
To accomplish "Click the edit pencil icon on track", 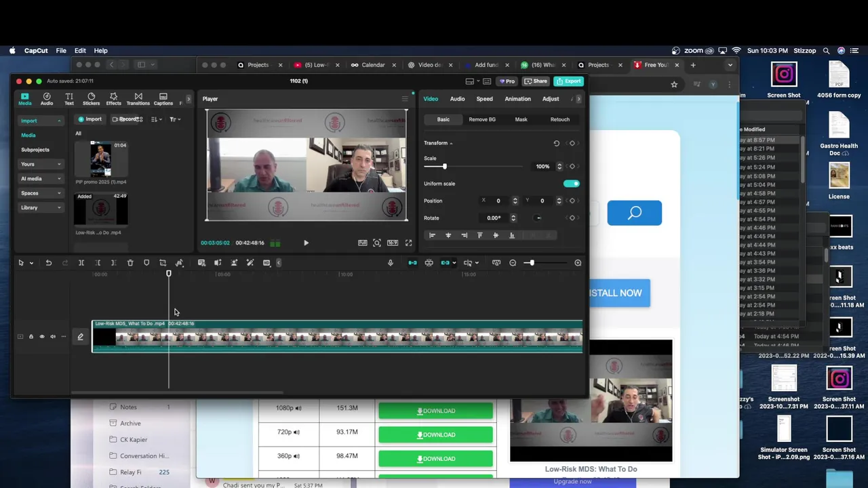I will [80, 337].
